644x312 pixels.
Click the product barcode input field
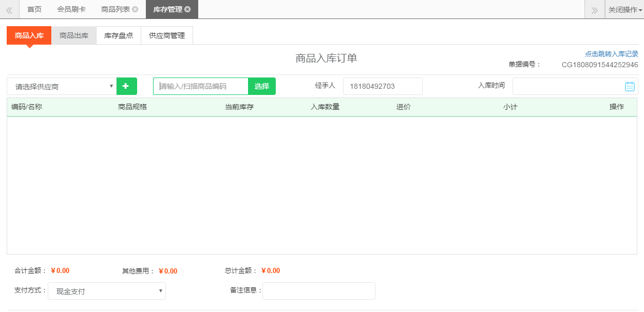[201, 86]
